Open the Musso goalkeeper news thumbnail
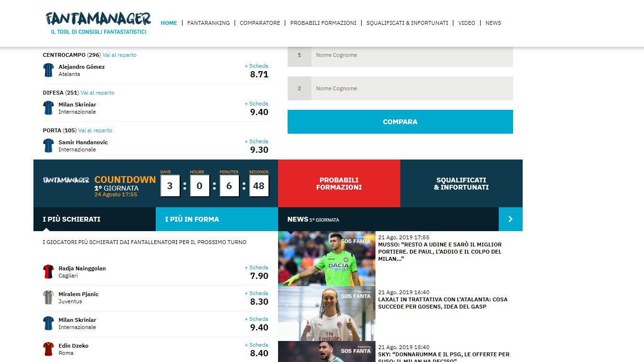Screen dimensions: 644x362 [326, 258]
